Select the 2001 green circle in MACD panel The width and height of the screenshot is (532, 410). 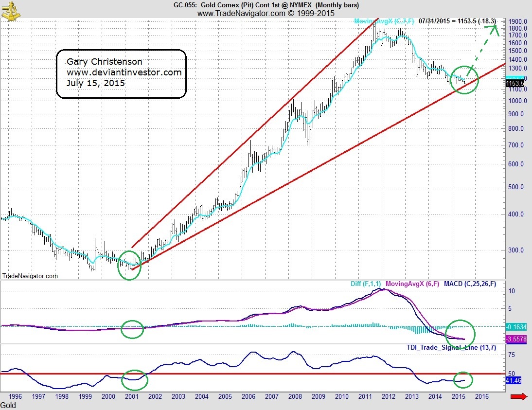[x=132, y=329]
